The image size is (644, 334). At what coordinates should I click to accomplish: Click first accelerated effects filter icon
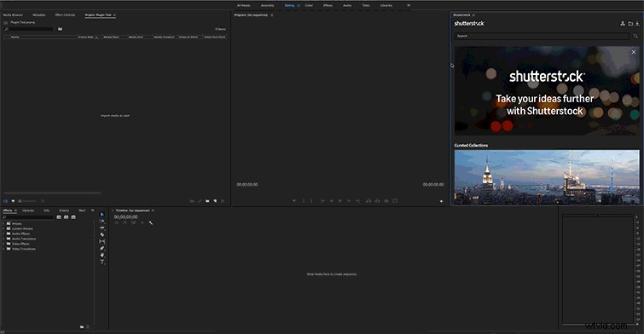59,217
